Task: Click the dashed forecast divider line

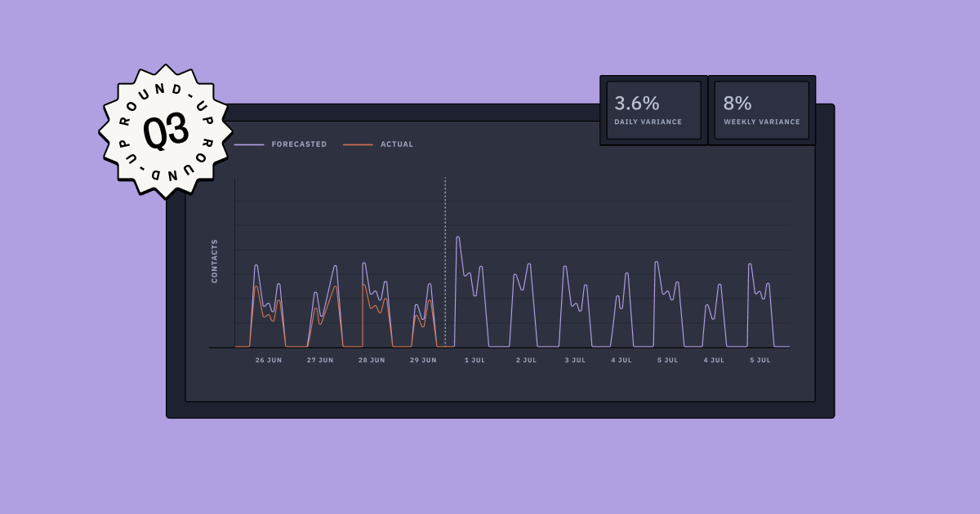Action: tap(445, 261)
